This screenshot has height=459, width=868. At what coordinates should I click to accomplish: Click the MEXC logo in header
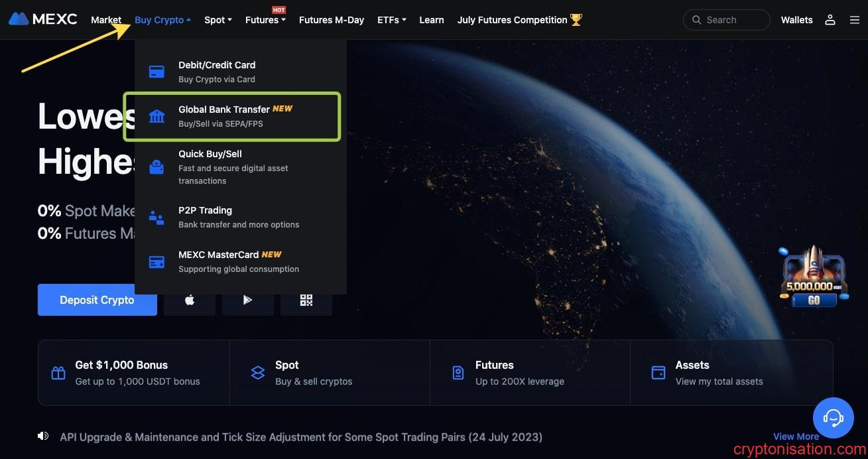tap(43, 19)
